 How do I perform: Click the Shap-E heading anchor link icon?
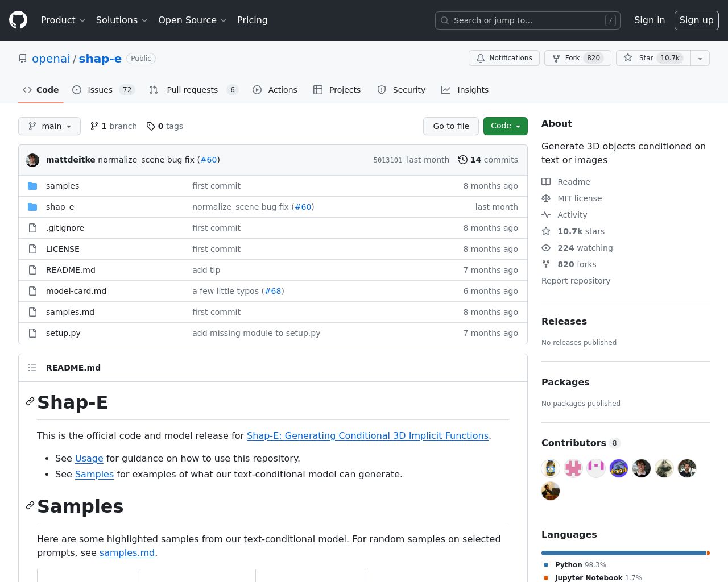(30, 401)
